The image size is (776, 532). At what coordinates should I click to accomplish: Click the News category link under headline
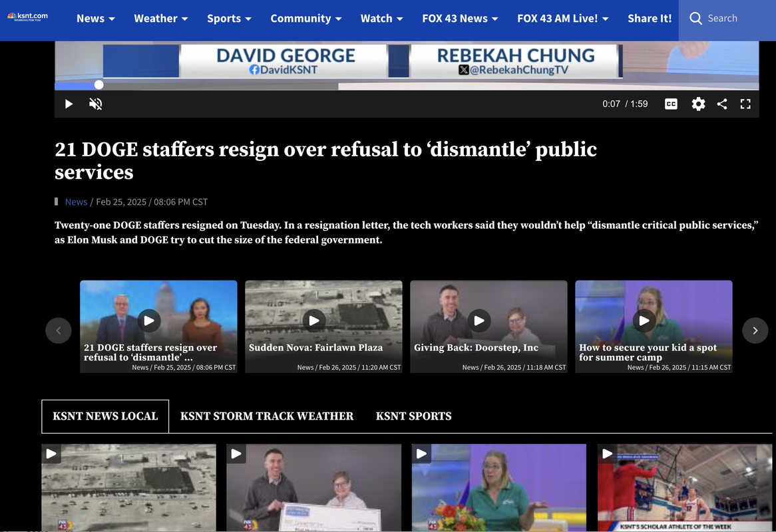tap(77, 201)
